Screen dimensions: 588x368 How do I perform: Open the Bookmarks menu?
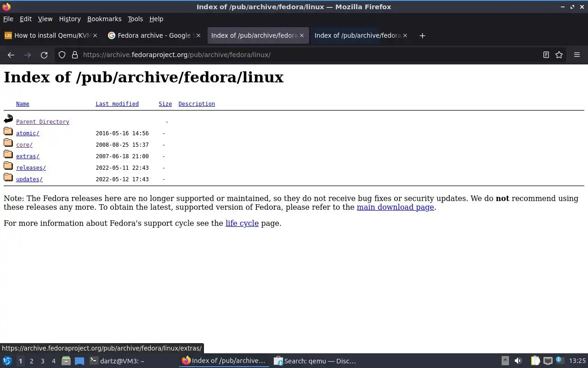point(104,19)
